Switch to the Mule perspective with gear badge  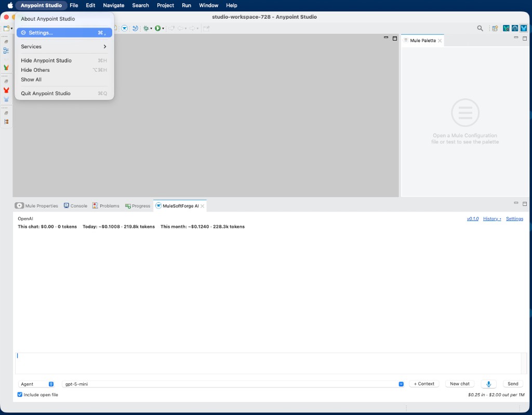click(506, 28)
